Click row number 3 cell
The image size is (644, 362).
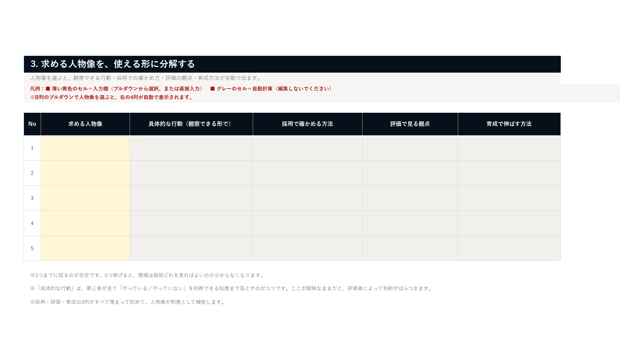(32, 198)
